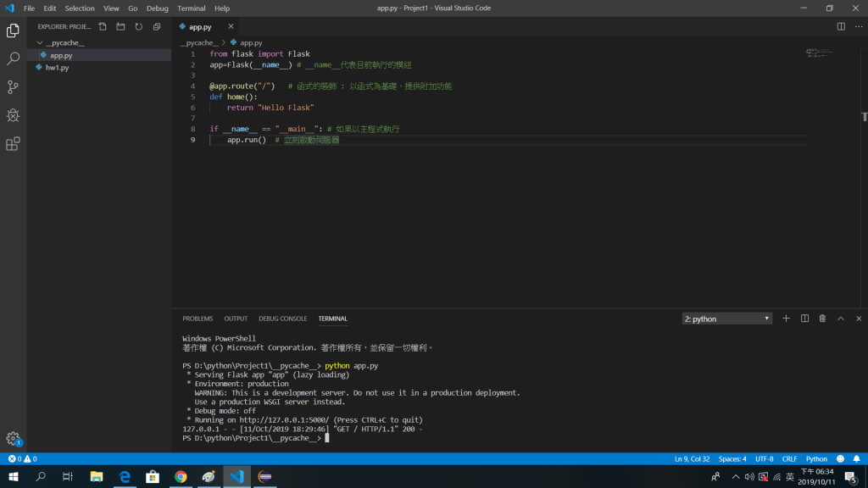Open Windows taskbar search
Screen dimensions: 868x488
[x=41, y=476]
